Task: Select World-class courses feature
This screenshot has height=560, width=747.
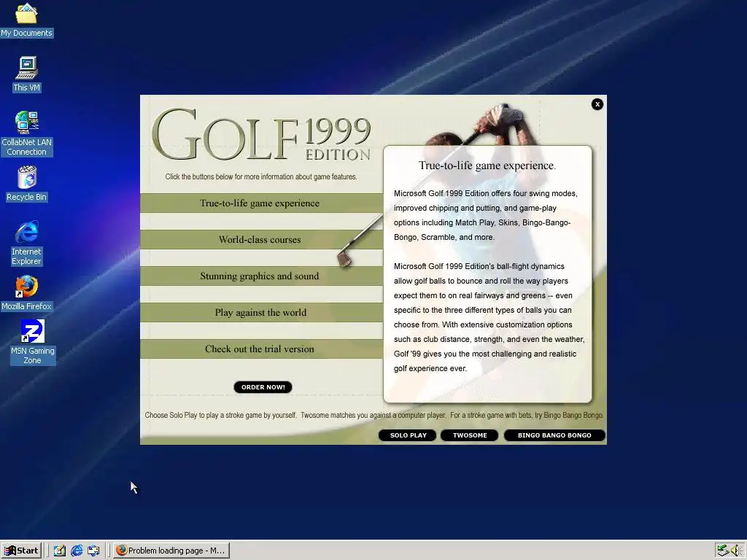Action: (262, 239)
